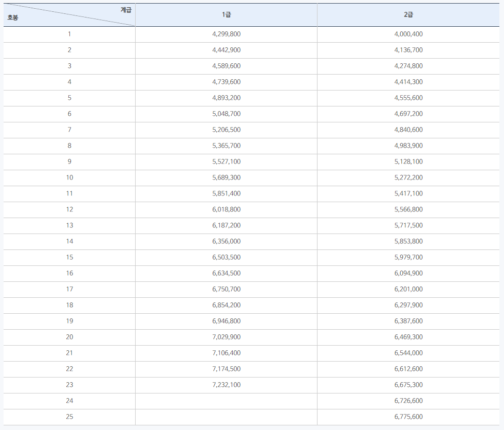
Task: Select cell 4,442,900
Action: (226, 50)
